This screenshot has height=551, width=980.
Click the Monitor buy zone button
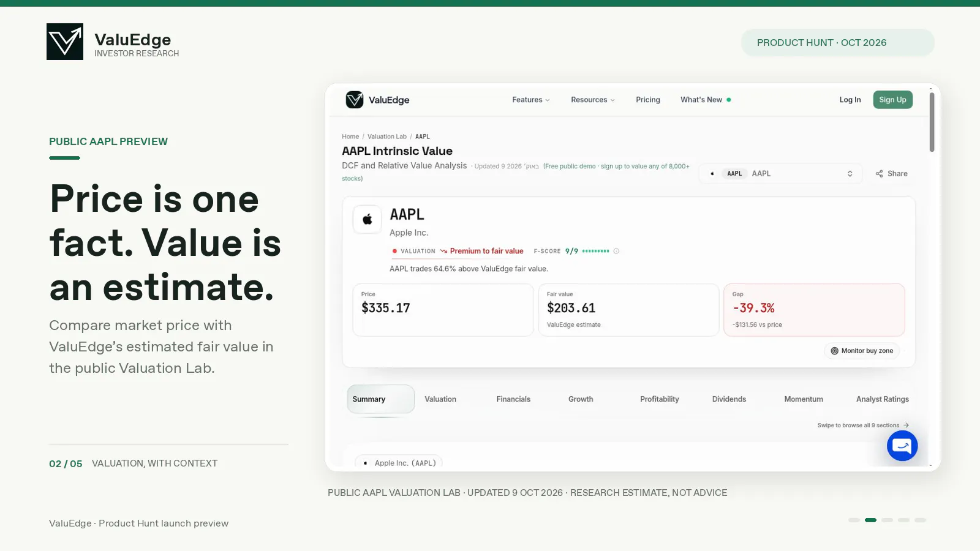862,351
